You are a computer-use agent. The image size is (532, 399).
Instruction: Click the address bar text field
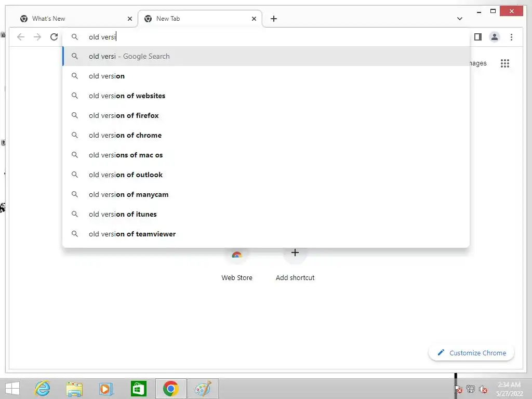(267, 37)
